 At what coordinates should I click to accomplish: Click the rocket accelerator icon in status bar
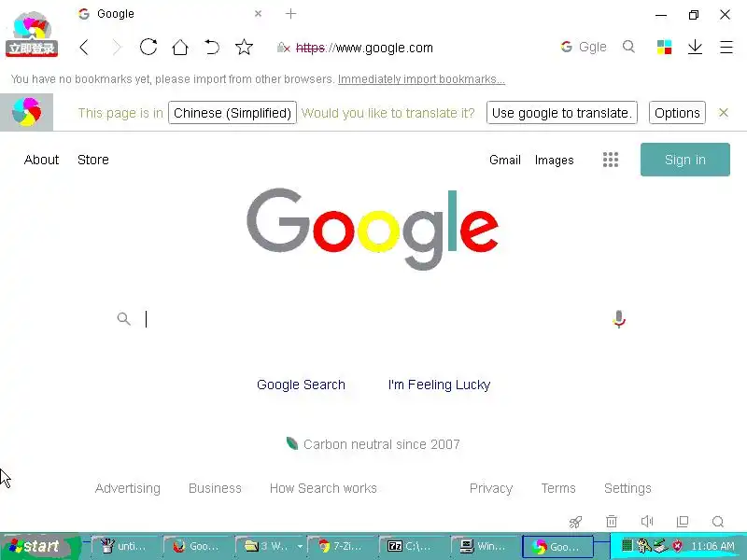tap(575, 522)
